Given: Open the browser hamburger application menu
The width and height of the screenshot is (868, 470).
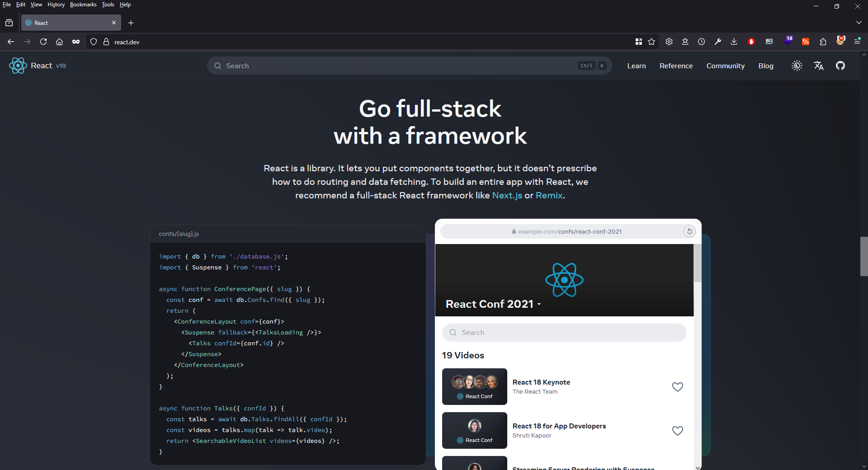Looking at the screenshot, I should pyautogui.click(x=857, y=41).
